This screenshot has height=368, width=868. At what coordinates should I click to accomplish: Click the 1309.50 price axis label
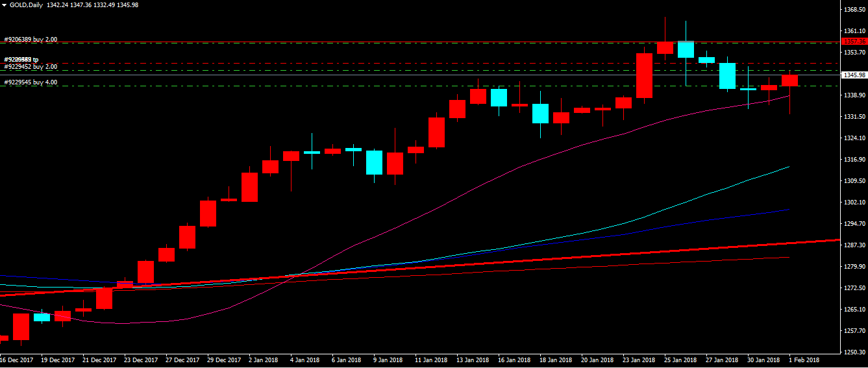pyautogui.click(x=854, y=181)
